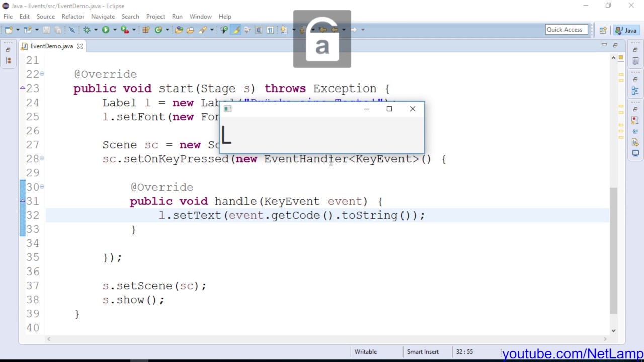This screenshot has width=644, height=362.
Task: Open the Refactor menu
Action: [73, 17]
